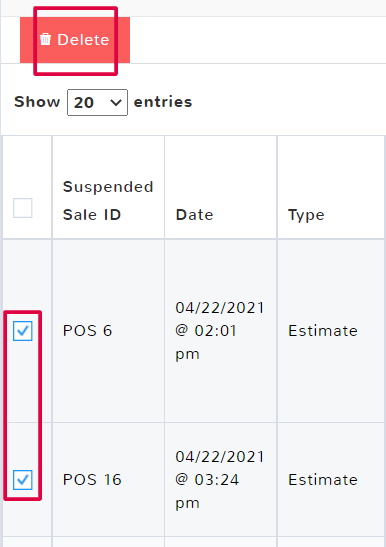Uncheck the POS 16 row checkbox
This screenshot has width=386, height=547.
23,480
